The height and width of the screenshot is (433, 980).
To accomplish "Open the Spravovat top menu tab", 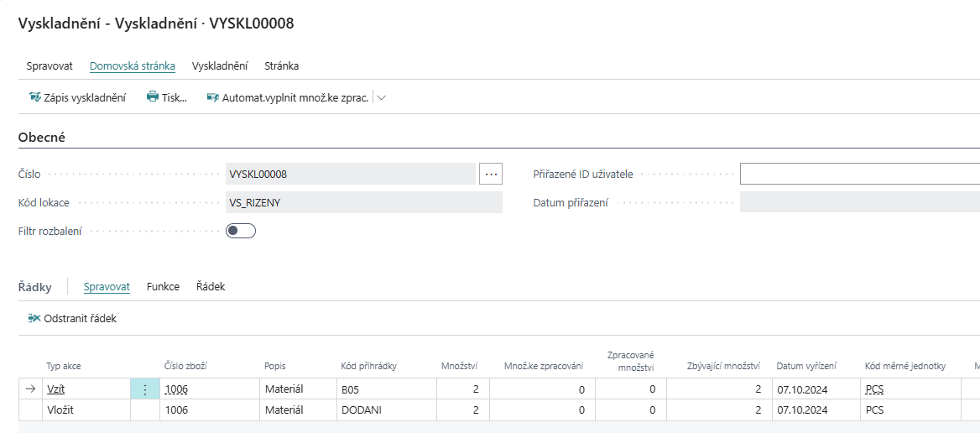I will (50, 65).
